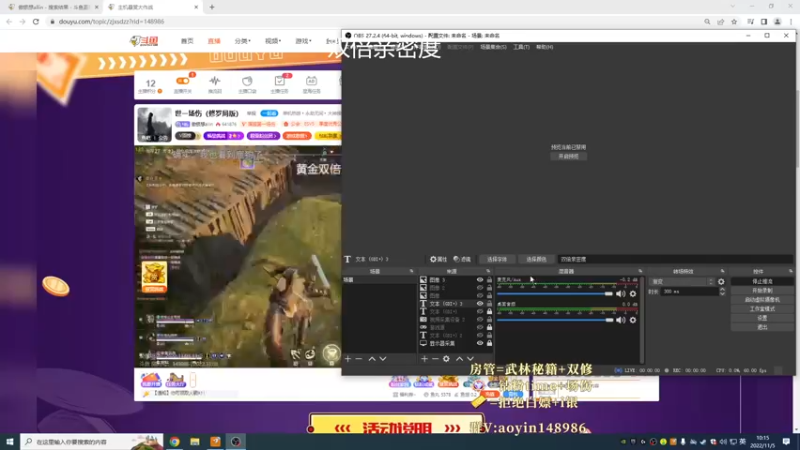Adjust the desktop audio volume slider
800x450 pixels.
[555, 320]
